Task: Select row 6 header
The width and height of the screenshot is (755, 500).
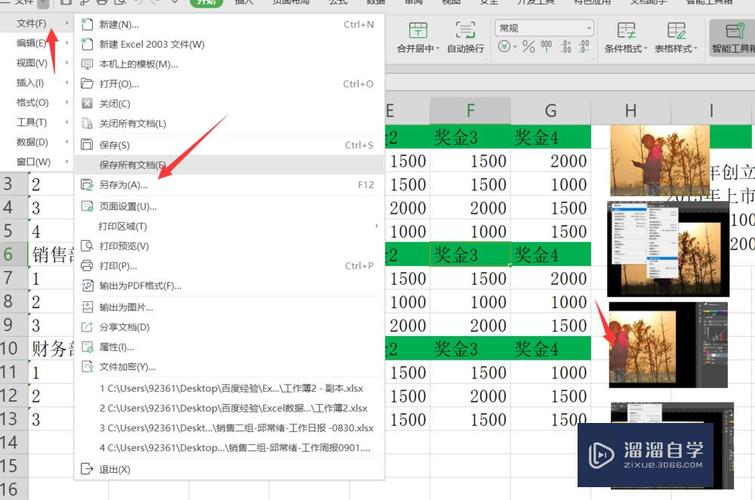Action: click(14, 254)
